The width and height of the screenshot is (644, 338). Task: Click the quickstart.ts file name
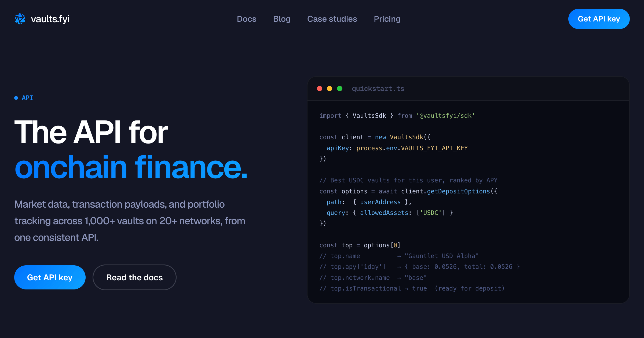378,89
